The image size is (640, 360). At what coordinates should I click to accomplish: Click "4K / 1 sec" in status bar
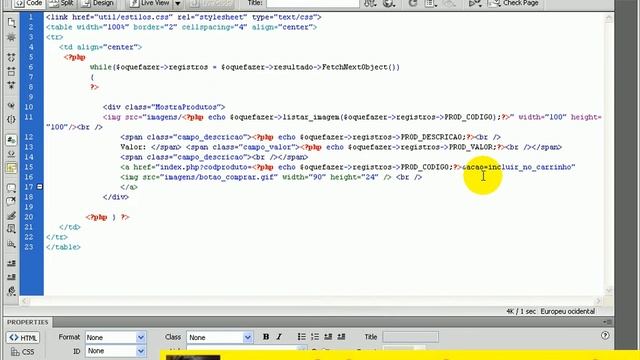coord(521,311)
